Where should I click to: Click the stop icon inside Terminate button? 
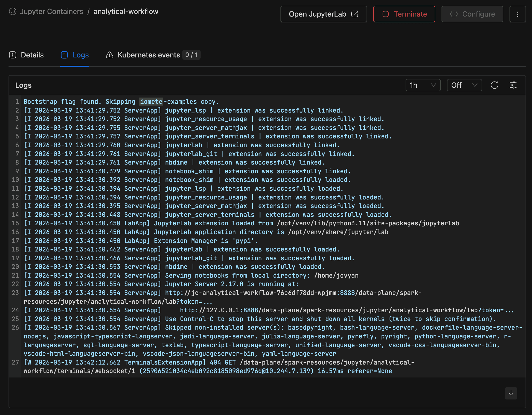click(x=385, y=14)
